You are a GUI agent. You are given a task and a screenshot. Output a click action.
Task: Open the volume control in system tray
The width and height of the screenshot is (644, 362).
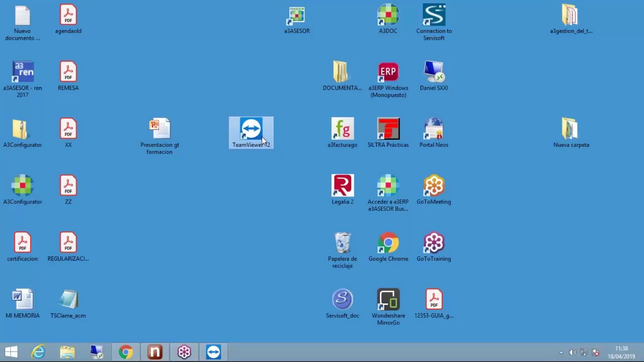click(573, 352)
